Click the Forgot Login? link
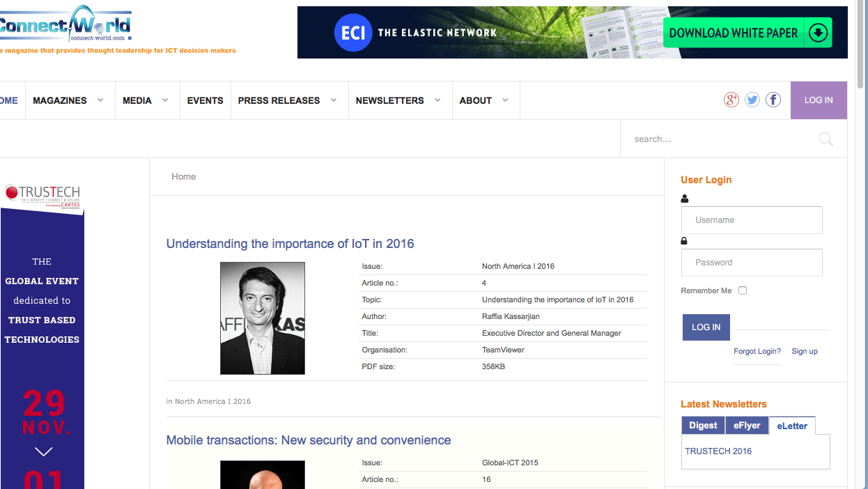Viewport: 868px width, 489px height. [757, 351]
